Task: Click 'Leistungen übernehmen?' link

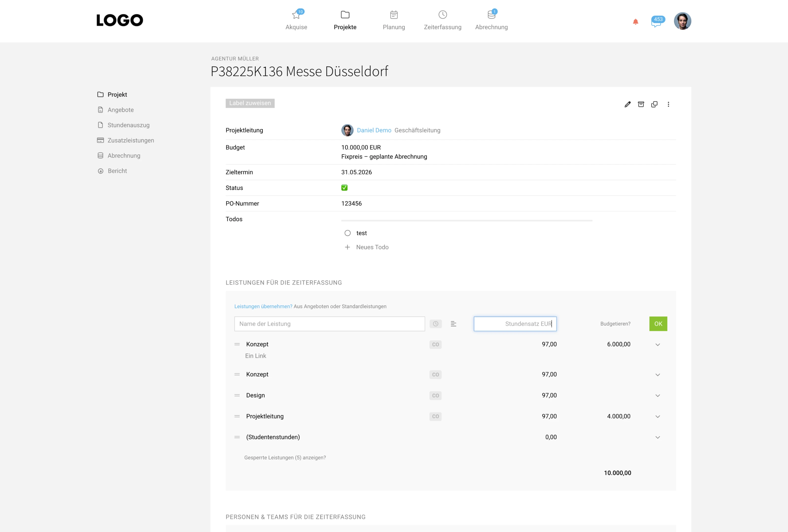Action: (x=263, y=307)
